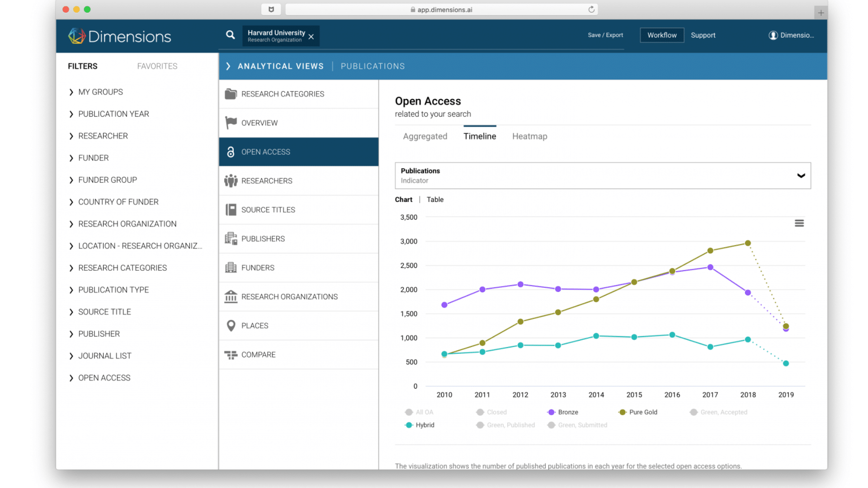Click the Researchers people icon
Screen dimensions: 868x488
(231, 181)
